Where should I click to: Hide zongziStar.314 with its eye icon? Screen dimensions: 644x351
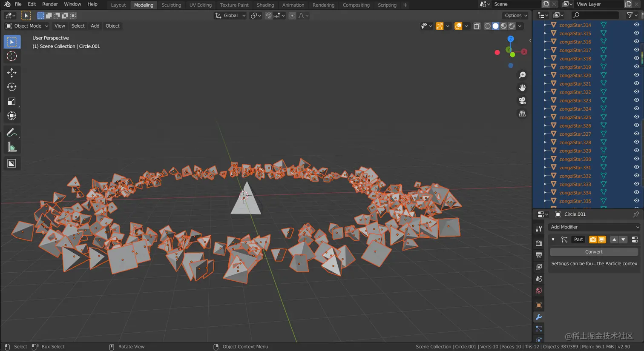tap(636, 25)
